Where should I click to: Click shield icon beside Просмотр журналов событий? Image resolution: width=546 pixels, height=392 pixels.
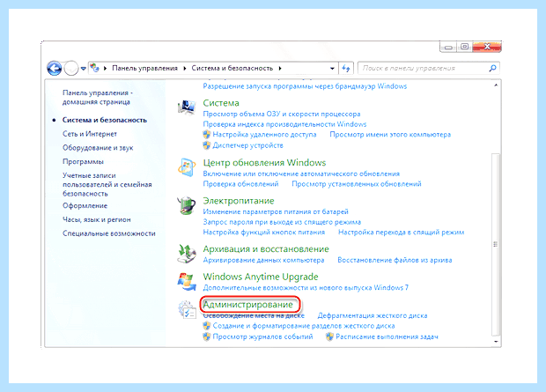[207, 337]
